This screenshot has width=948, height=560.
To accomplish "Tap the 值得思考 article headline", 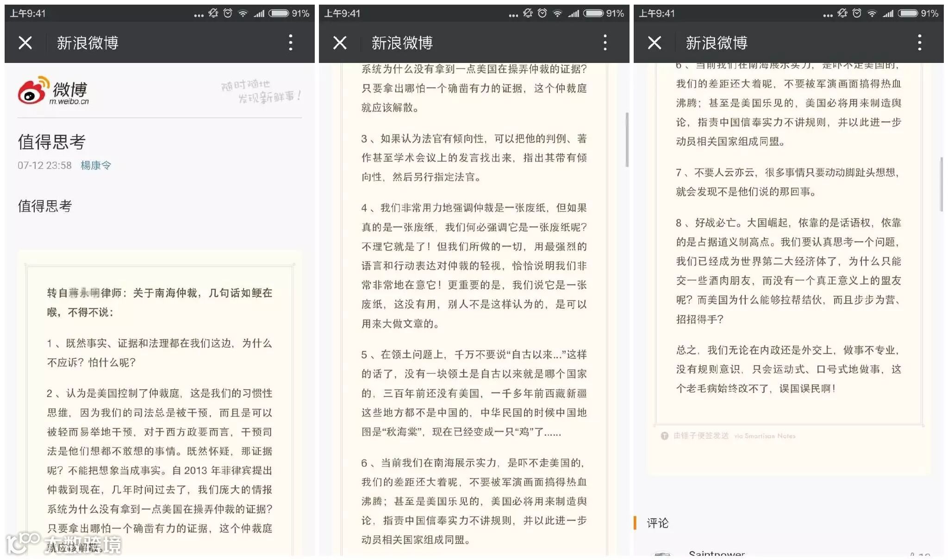I will click(52, 142).
